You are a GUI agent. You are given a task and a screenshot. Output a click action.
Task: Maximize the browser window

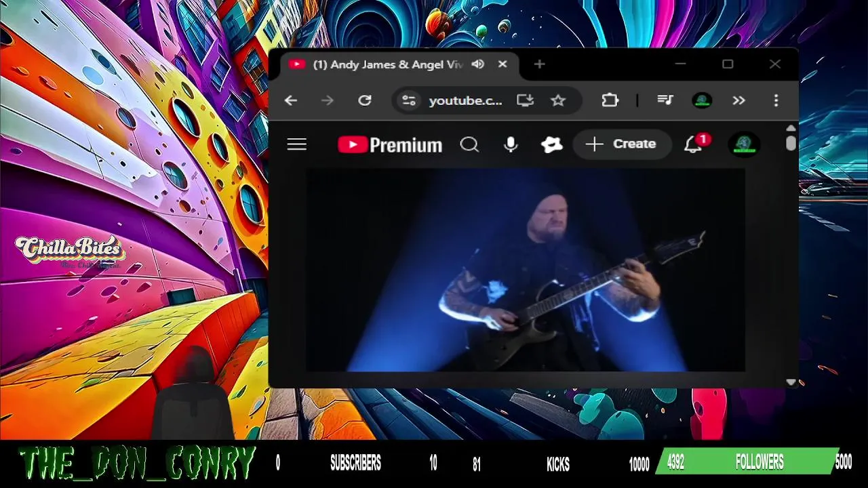728,64
